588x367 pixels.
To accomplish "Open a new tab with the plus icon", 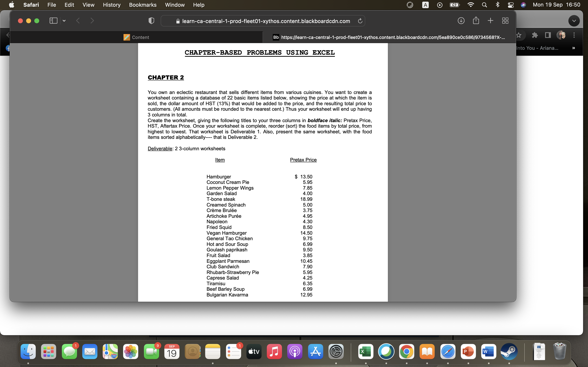I will [x=490, y=21].
